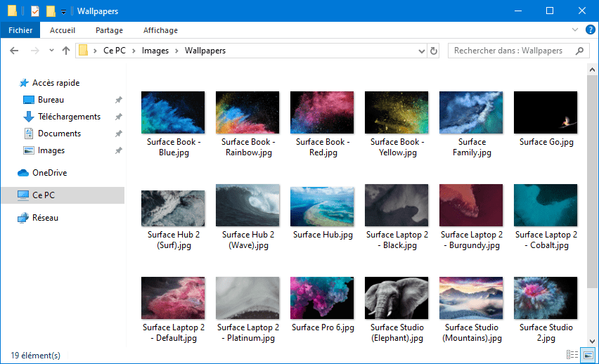The image size is (599, 364).
Task: Expand the address bar history dropdown
Action: click(x=421, y=51)
